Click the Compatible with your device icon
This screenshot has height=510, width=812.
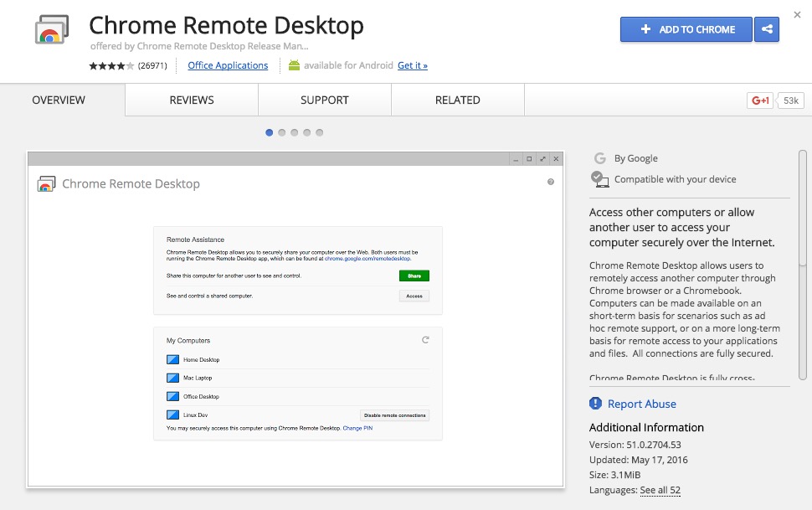pyautogui.click(x=599, y=178)
